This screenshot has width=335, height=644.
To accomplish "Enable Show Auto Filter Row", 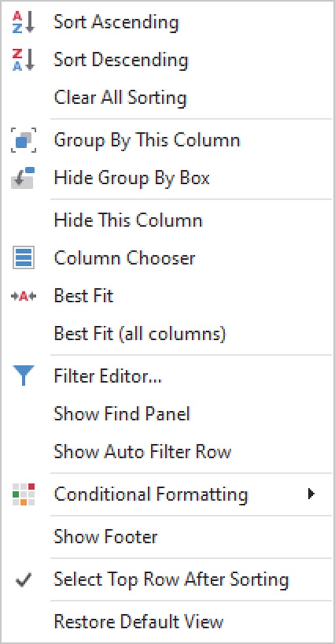I will [142, 452].
